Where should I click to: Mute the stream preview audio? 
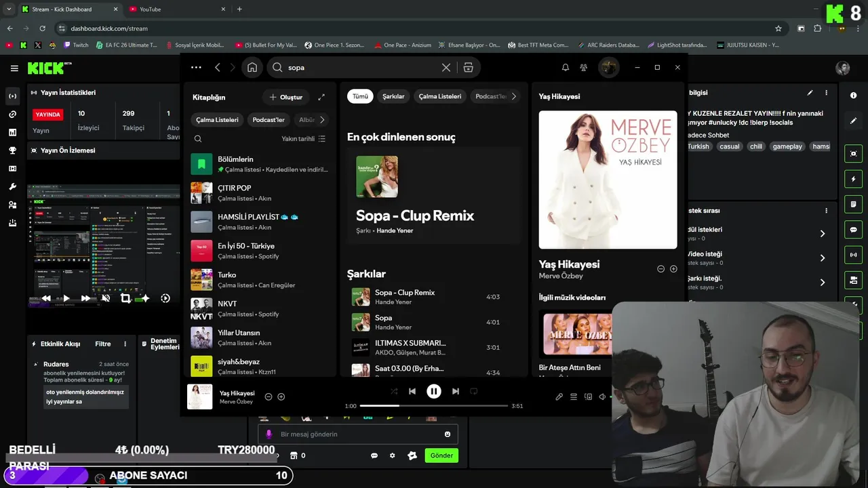pos(106,298)
